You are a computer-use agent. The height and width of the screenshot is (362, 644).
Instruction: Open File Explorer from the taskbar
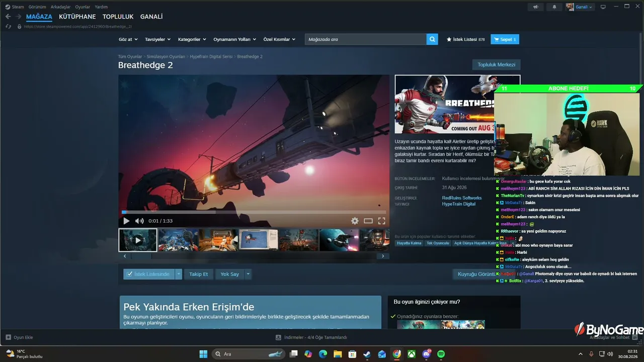[338, 354]
